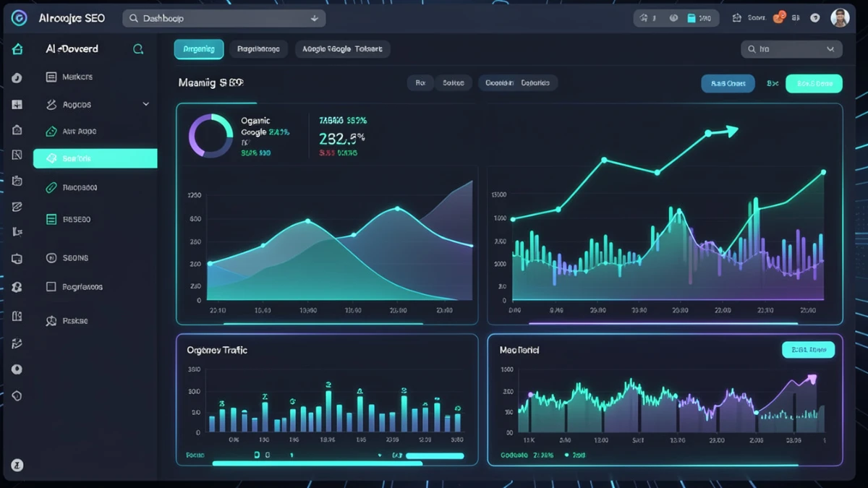This screenshot has width=868, height=488.
Task: Tick the square checkbox beside Bogrfeeos
Action: pyautogui.click(x=51, y=286)
